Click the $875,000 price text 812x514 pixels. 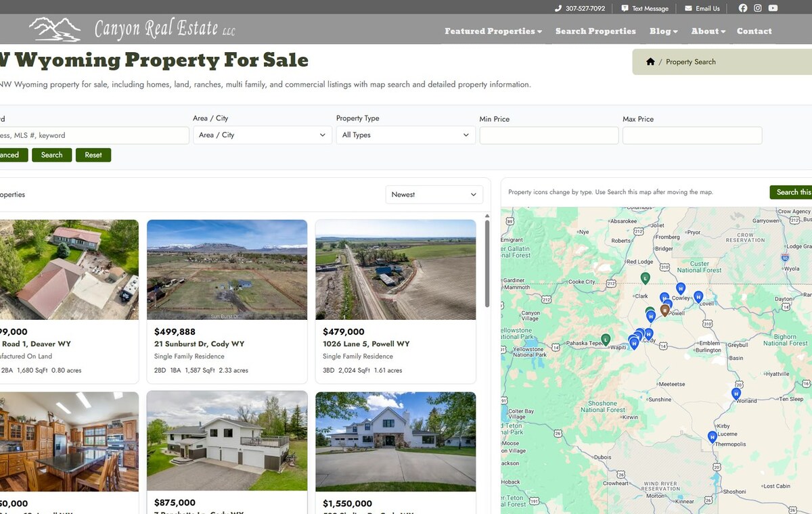pos(175,503)
